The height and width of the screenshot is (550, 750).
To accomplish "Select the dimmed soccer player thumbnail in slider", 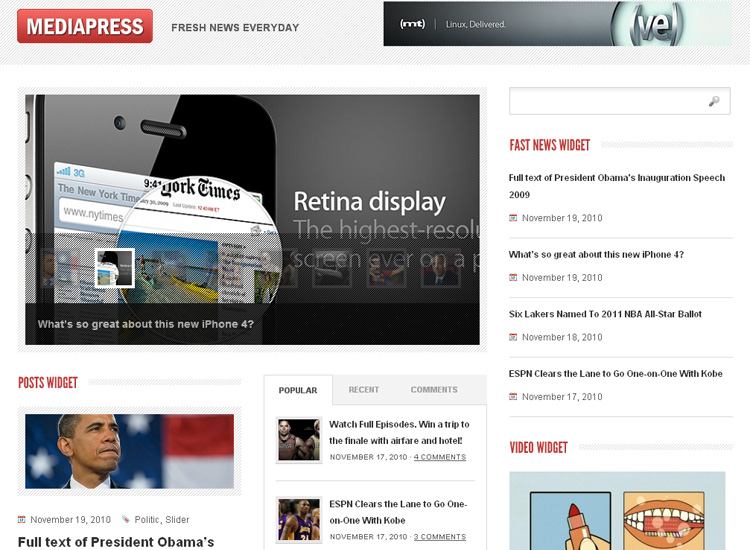I will click(x=386, y=268).
